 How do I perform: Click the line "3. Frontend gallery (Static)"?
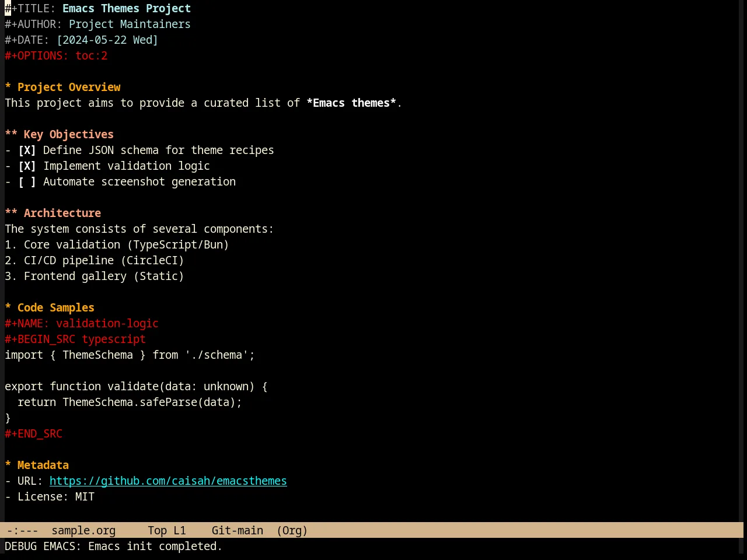click(95, 276)
